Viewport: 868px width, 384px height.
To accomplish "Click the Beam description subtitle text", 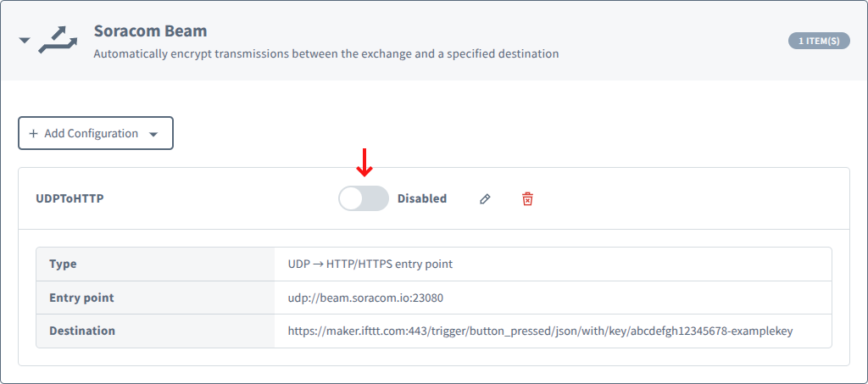I will 325,54.
